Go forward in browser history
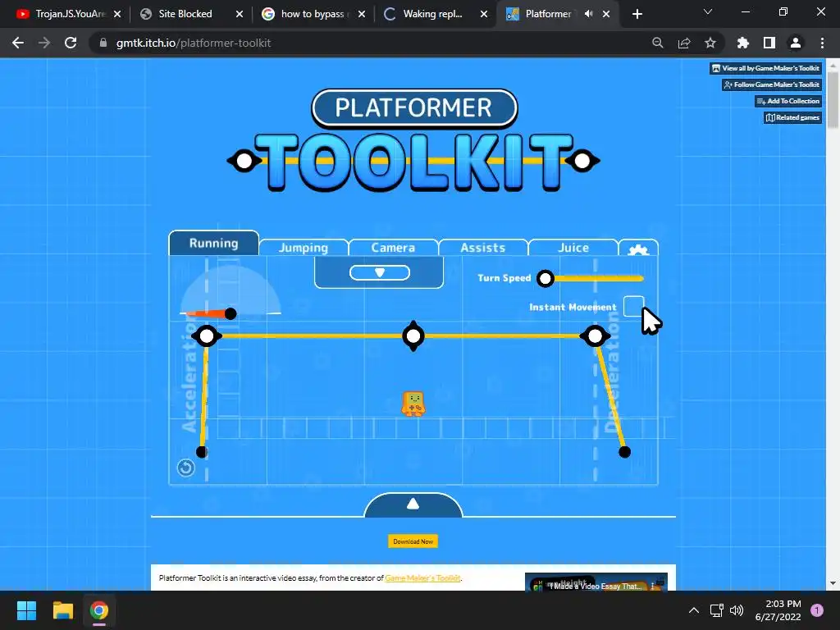 click(x=44, y=43)
